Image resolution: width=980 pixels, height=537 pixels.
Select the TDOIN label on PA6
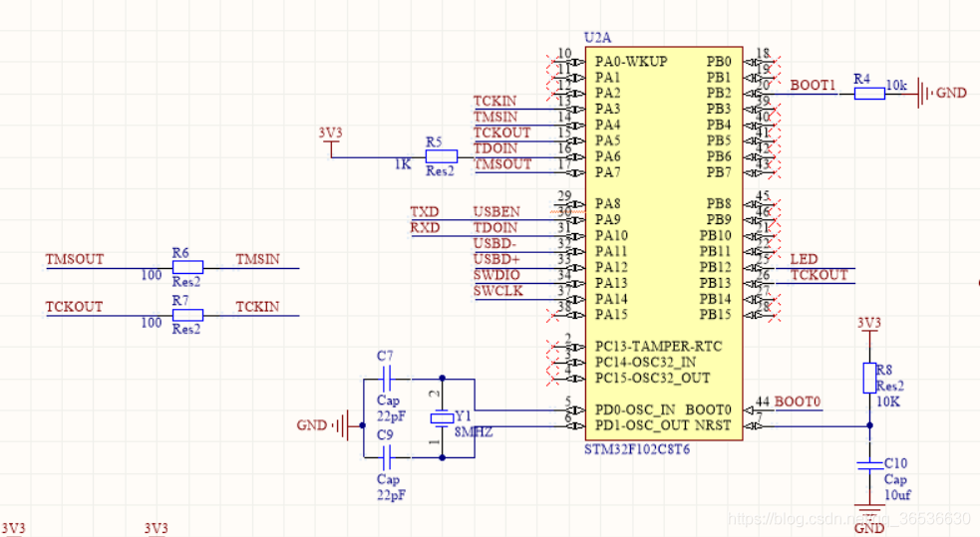pos(495,148)
